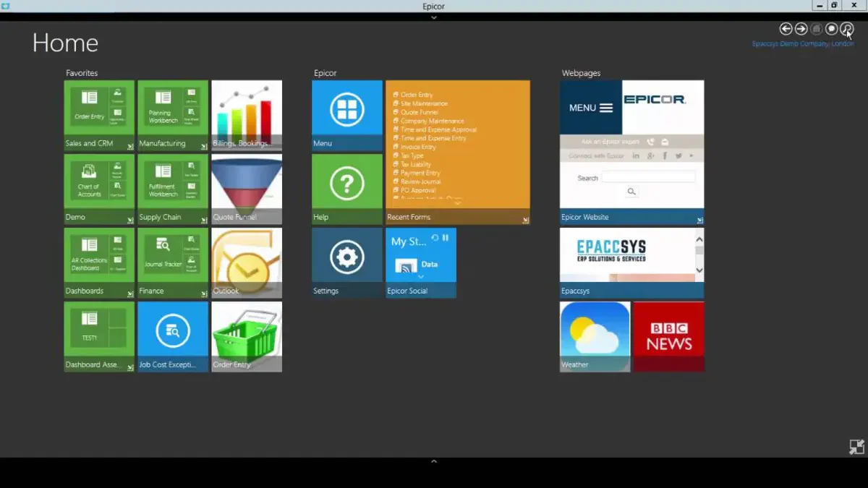Click the search magnifier on Epicor Website tile
This screenshot has width=868, height=488.
tap(631, 192)
